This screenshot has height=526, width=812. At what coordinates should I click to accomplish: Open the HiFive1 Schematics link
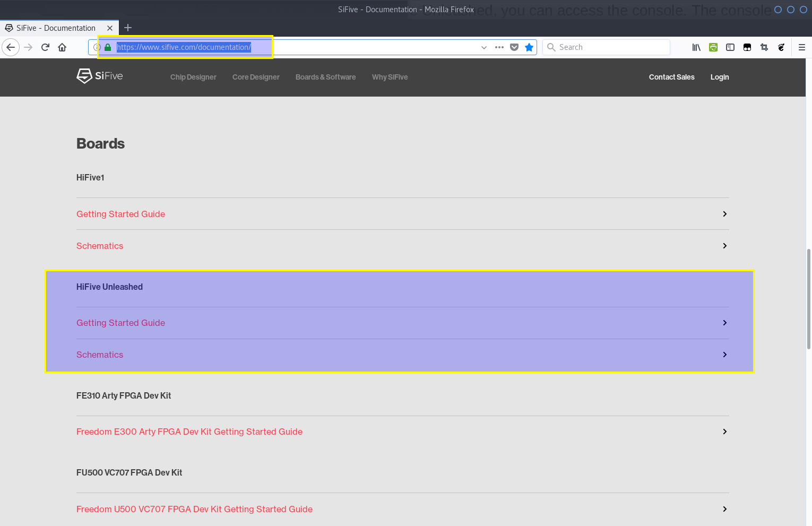point(100,246)
